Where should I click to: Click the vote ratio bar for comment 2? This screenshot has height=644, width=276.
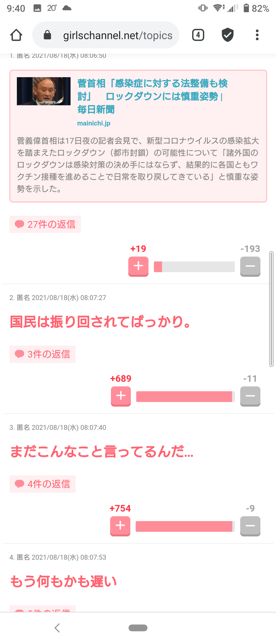pos(186,397)
